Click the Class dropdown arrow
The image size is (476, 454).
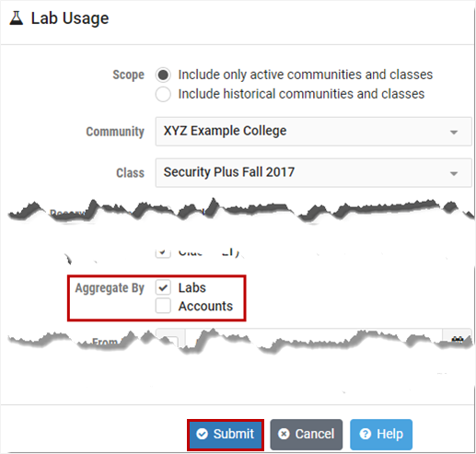point(454,173)
